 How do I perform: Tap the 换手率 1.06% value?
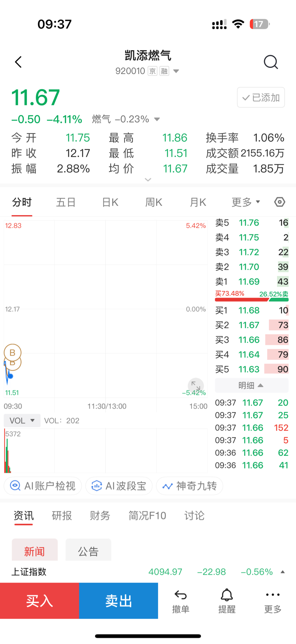[269, 138]
